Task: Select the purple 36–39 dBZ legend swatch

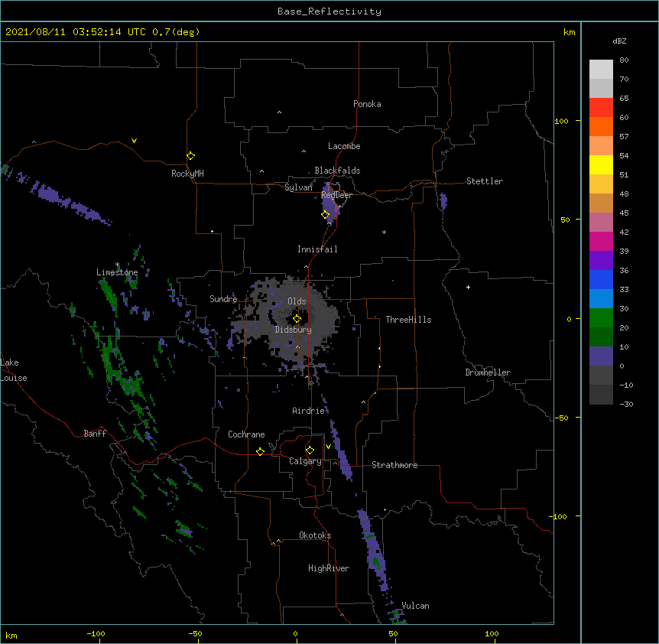Action: click(601, 261)
